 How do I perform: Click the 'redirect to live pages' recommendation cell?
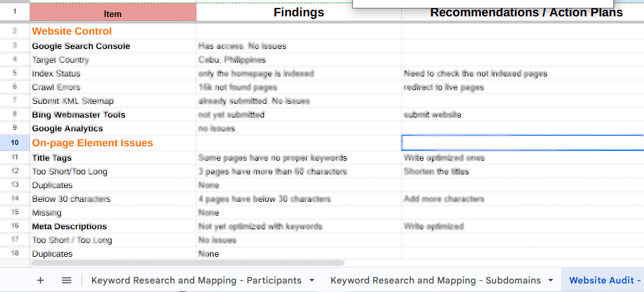(522, 88)
